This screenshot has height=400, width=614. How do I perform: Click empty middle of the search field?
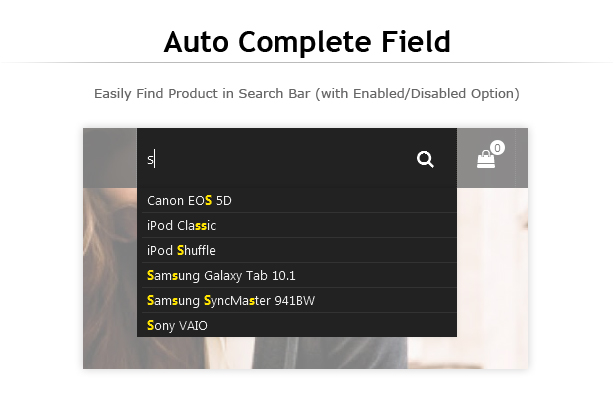(280, 159)
